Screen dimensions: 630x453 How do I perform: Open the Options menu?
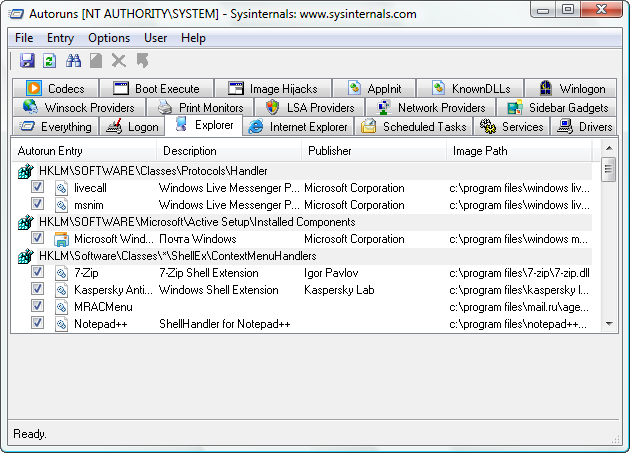[x=109, y=38]
